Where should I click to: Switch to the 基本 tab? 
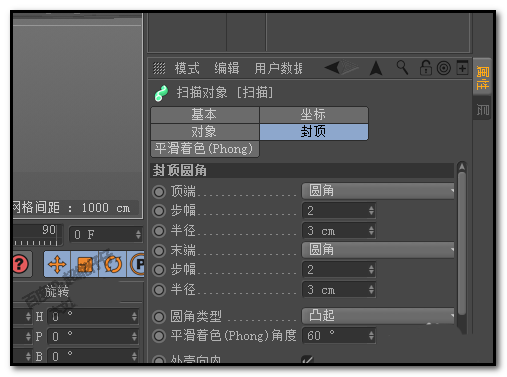pos(205,115)
